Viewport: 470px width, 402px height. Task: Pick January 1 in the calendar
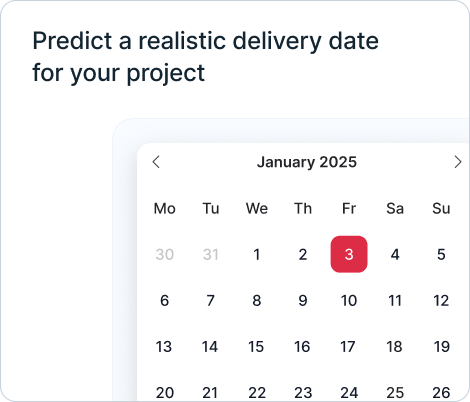point(256,255)
